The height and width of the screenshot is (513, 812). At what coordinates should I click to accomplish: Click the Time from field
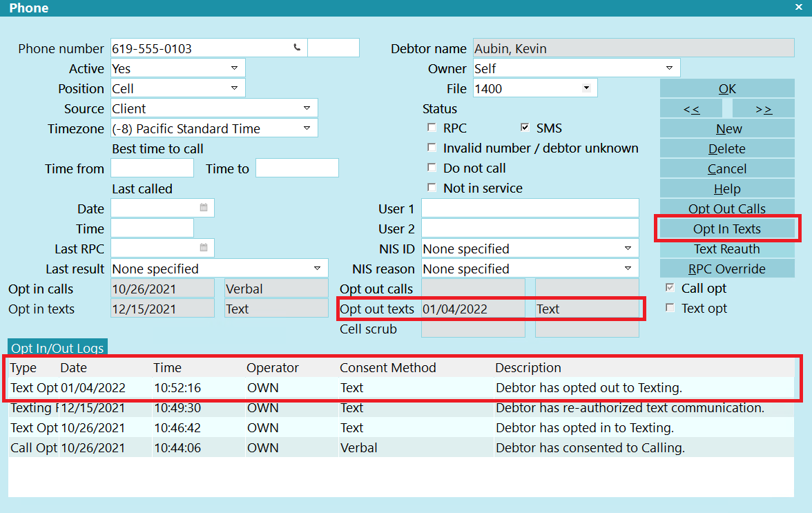tap(152, 168)
